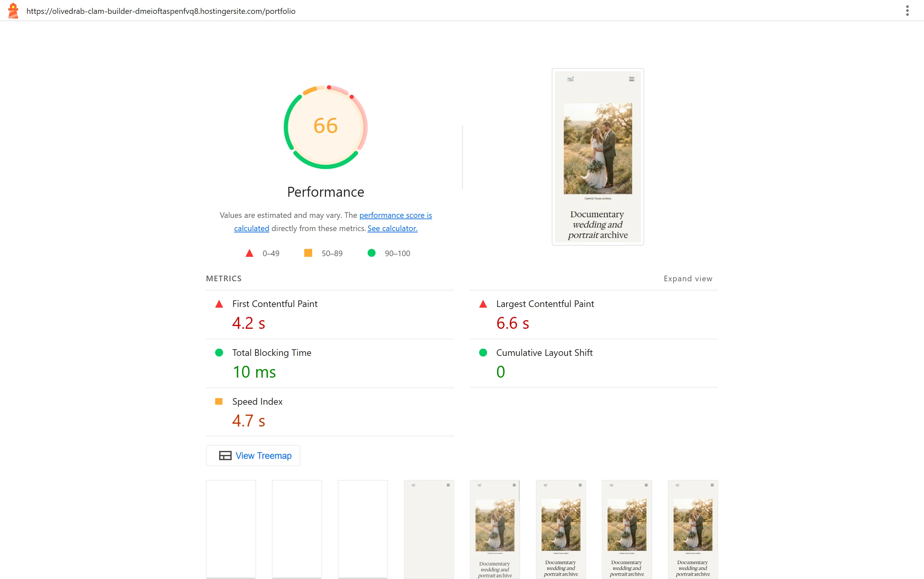Click the 4.7 s value

coord(248,421)
